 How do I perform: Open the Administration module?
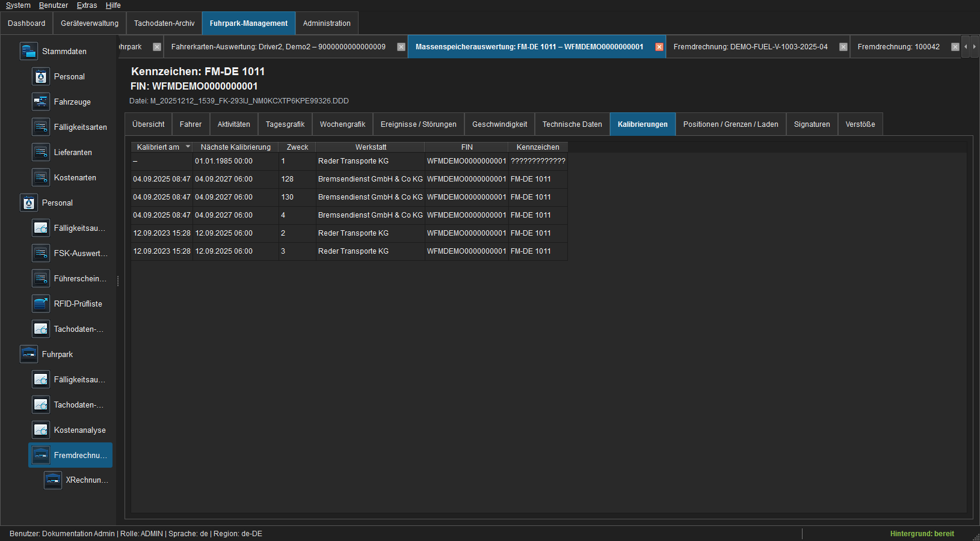click(327, 23)
